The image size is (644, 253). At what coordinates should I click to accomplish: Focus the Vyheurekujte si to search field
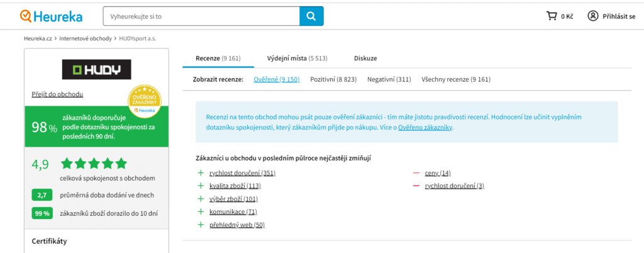tap(201, 16)
